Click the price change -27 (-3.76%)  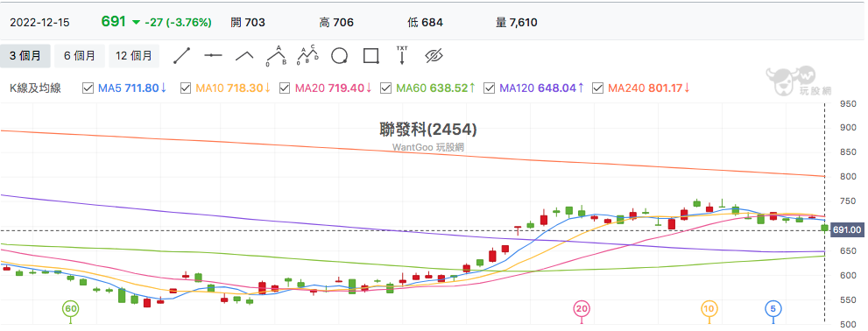click(x=178, y=23)
